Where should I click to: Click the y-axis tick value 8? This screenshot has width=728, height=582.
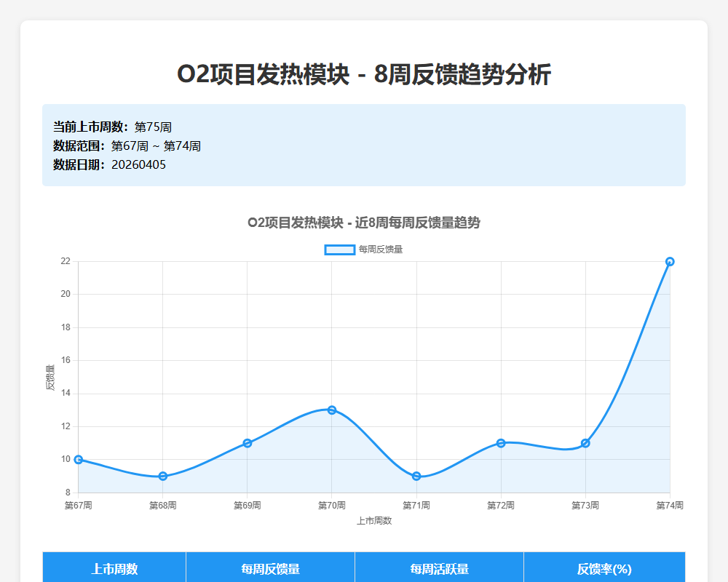click(68, 493)
